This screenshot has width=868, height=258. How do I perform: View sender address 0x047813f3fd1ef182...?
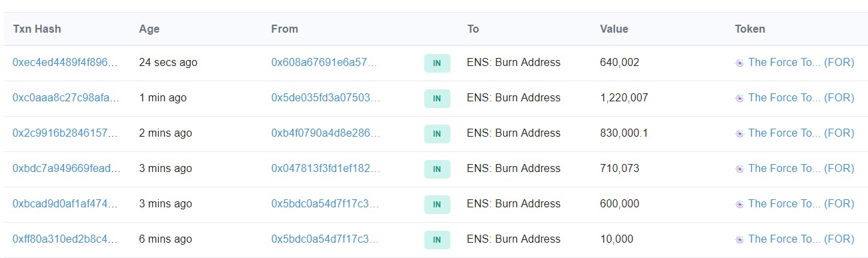pos(326,169)
